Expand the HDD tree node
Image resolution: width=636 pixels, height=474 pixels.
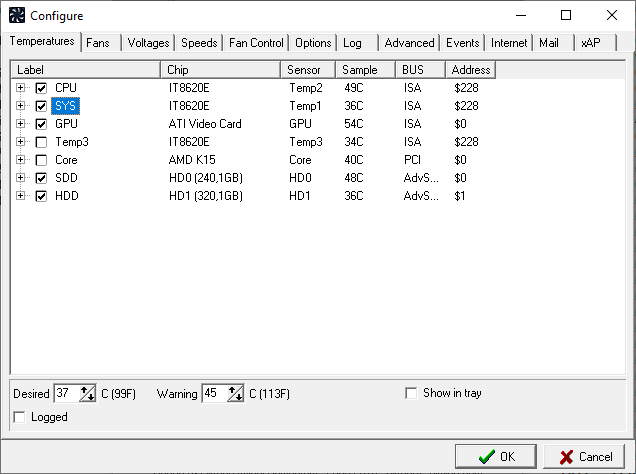pyautogui.click(x=20, y=195)
